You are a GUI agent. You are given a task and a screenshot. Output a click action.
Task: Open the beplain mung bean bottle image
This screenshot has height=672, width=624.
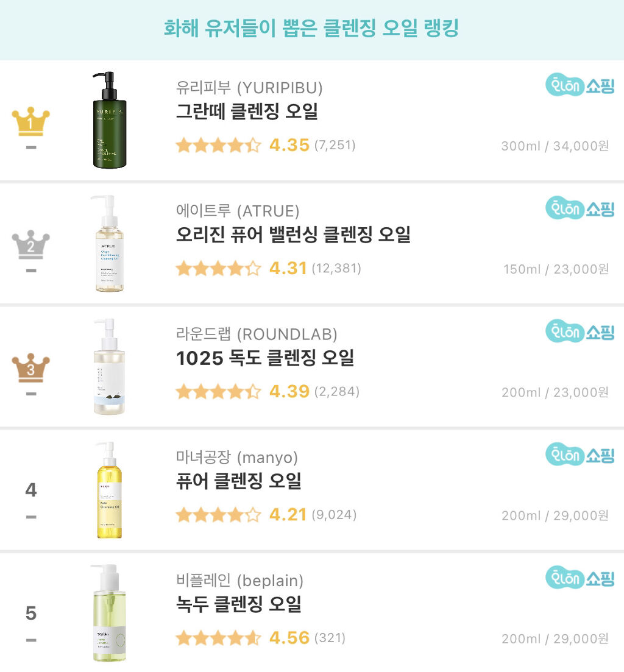[x=109, y=613]
